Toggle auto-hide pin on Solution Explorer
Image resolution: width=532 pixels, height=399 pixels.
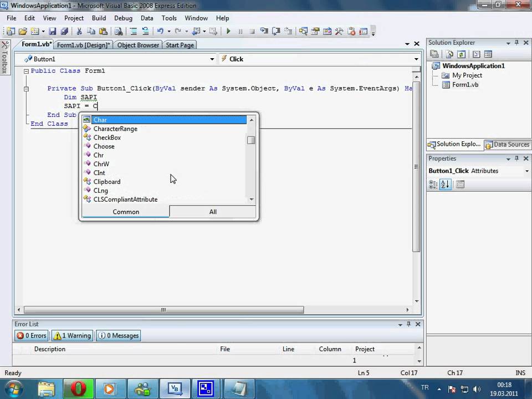[x=516, y=43]
